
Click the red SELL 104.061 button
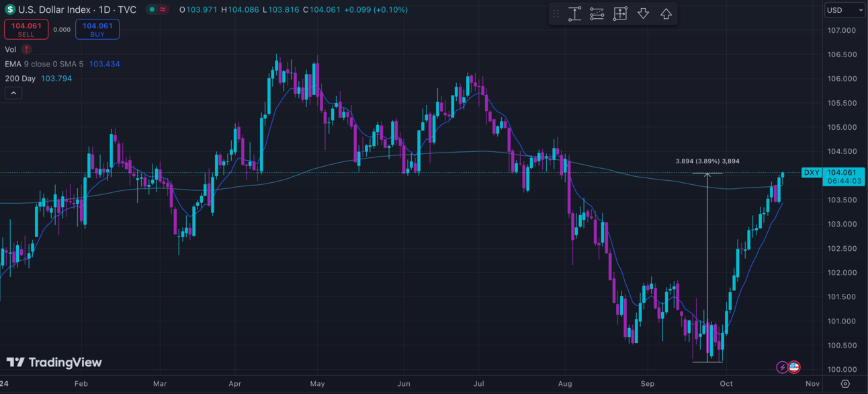(26, 30)
